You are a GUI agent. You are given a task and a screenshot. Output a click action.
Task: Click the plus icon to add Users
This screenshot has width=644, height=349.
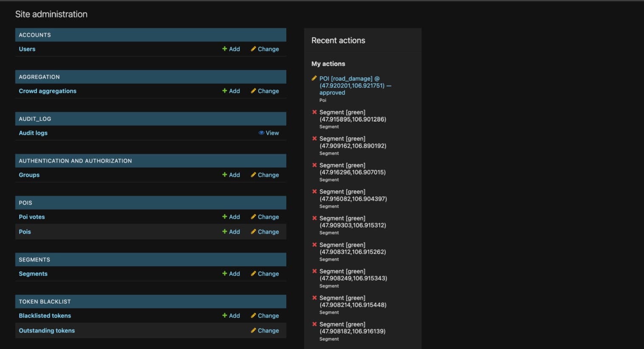tap(225, 49)
